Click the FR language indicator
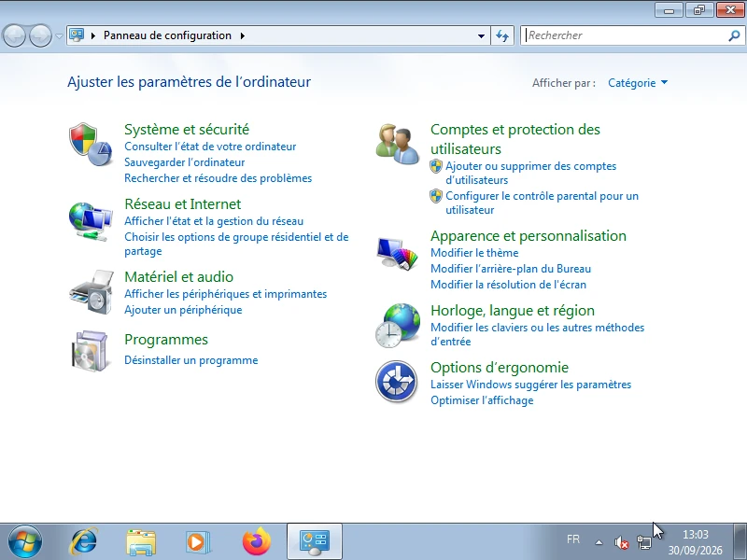 (x=573, y=539)
